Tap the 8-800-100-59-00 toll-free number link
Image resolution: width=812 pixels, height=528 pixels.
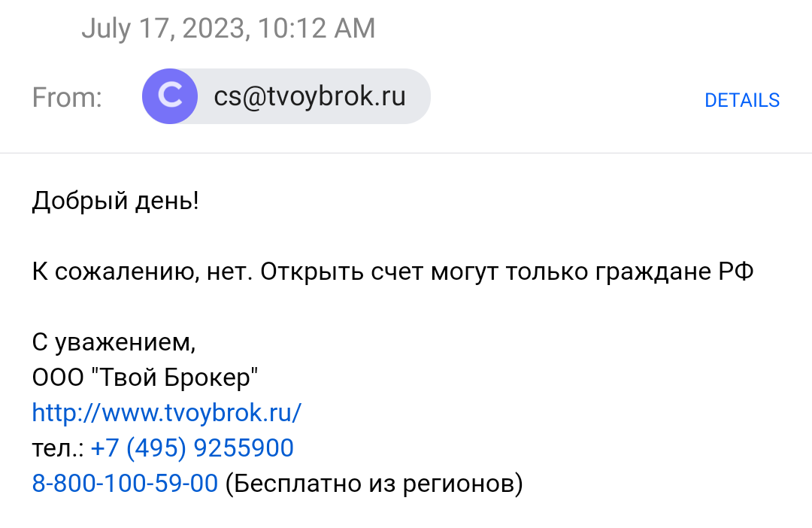pos(125,483)
